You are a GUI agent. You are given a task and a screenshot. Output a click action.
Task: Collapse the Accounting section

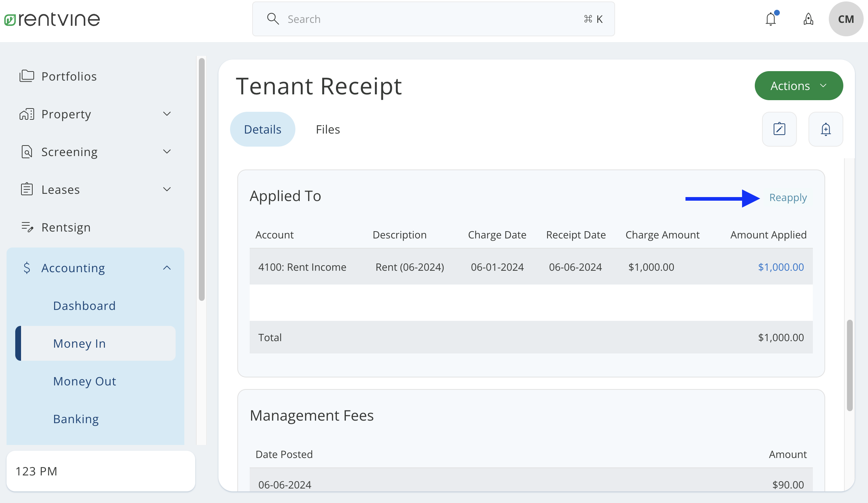(x=167, y=267)
